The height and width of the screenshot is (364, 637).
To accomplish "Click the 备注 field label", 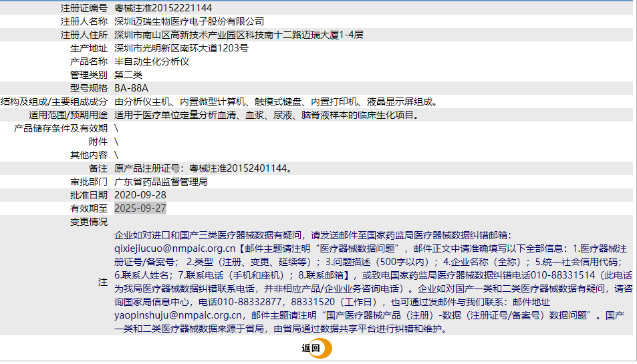I will point(98,168).
